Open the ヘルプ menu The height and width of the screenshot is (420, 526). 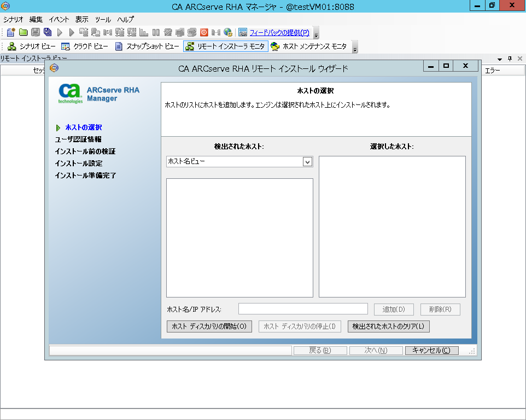click(125, 20)
